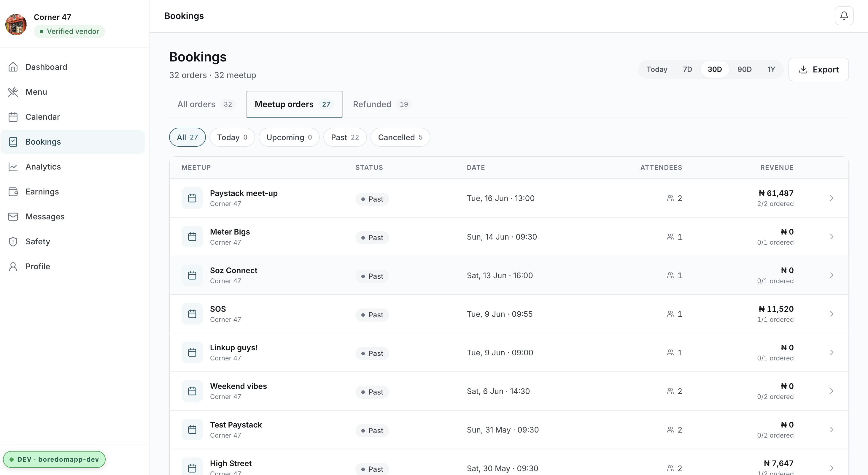Click the Menu utensils icon
The width and height of the screenshot is (868, 475).
click(x=13, y=92)
